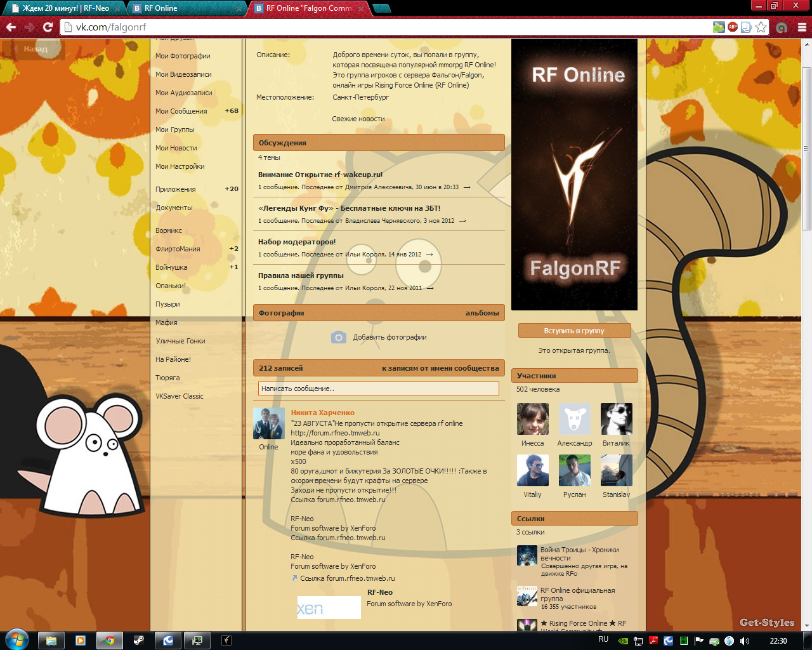Click the RF Online FalgonRF group image
Image resolution: width=812 pixels, height=650 pixels.
pos(574,175)
